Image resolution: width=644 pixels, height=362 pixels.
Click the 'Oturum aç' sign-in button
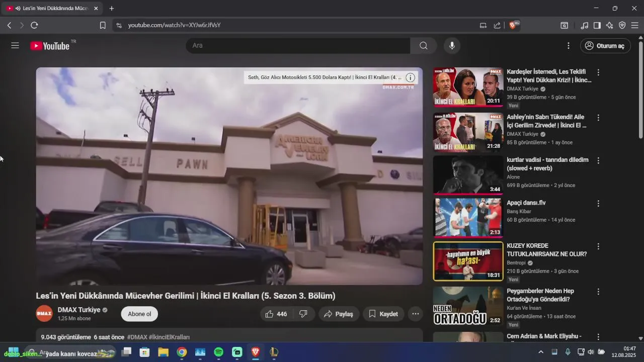(605, 46)
